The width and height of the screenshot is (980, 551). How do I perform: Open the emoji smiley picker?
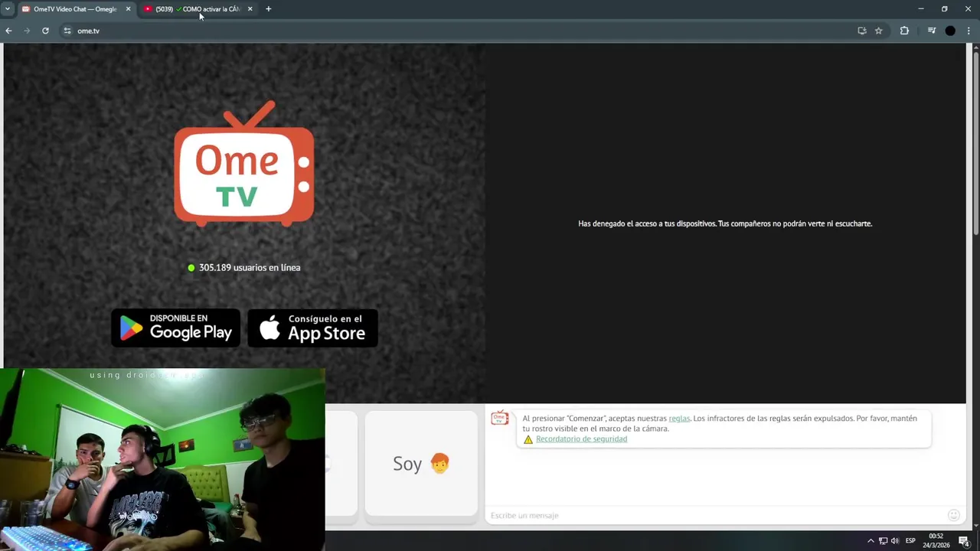[954, 516]
